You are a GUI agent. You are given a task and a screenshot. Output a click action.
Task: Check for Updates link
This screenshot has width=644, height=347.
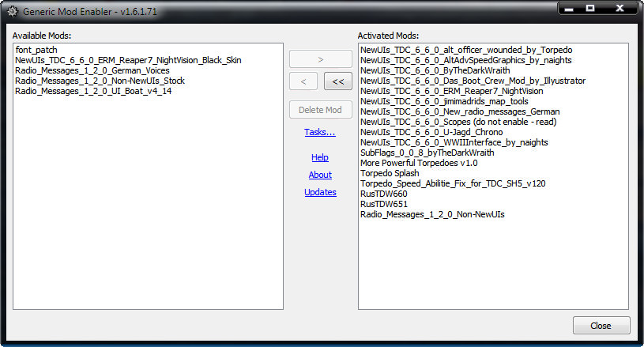coord(320,192)
